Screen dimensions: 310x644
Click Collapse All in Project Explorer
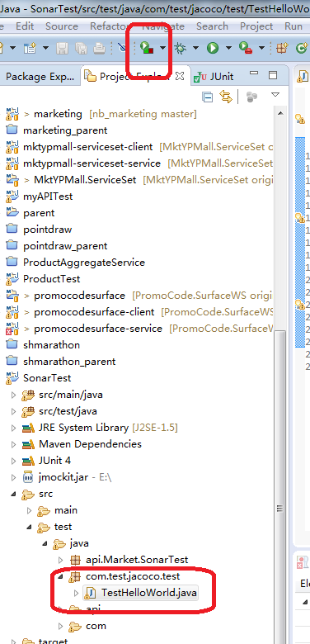pos(208,97)
